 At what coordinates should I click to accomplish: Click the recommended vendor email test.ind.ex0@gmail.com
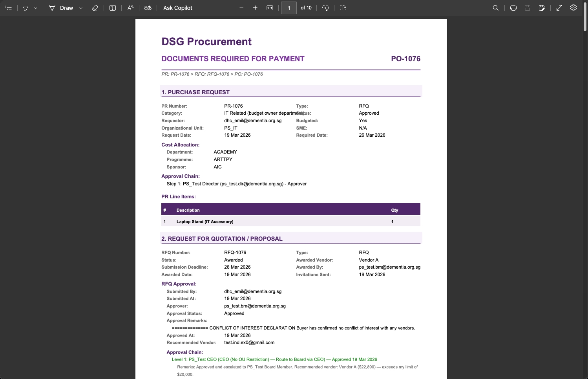[249, 342]
